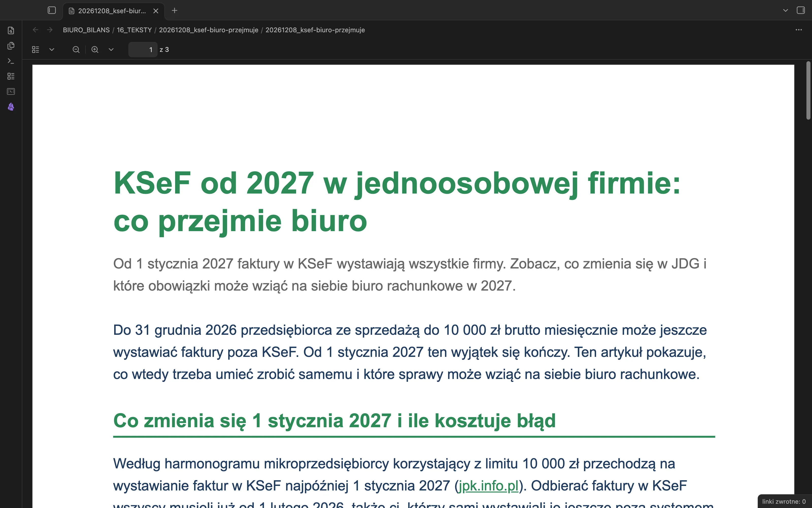Zoom in on the PDF
812x508 pixels.
tap(95, 50)
